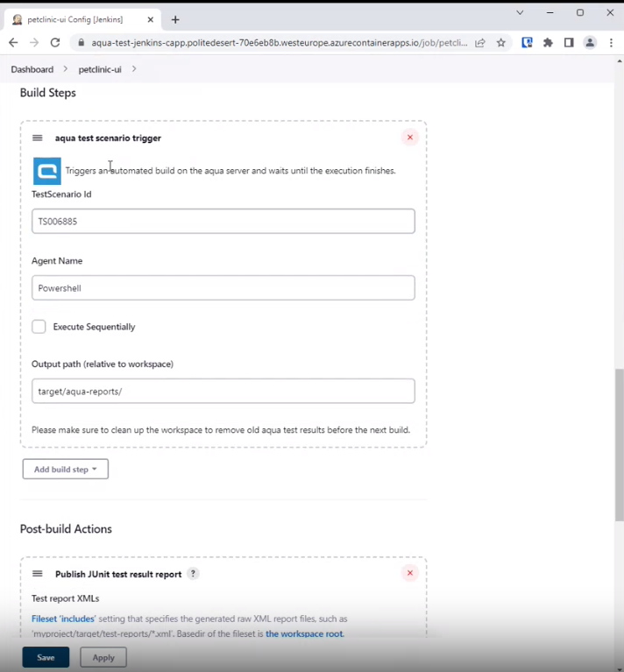Bookmark this page with the star icon
Viewport: 624px width, 672px height.
[501, 42]
